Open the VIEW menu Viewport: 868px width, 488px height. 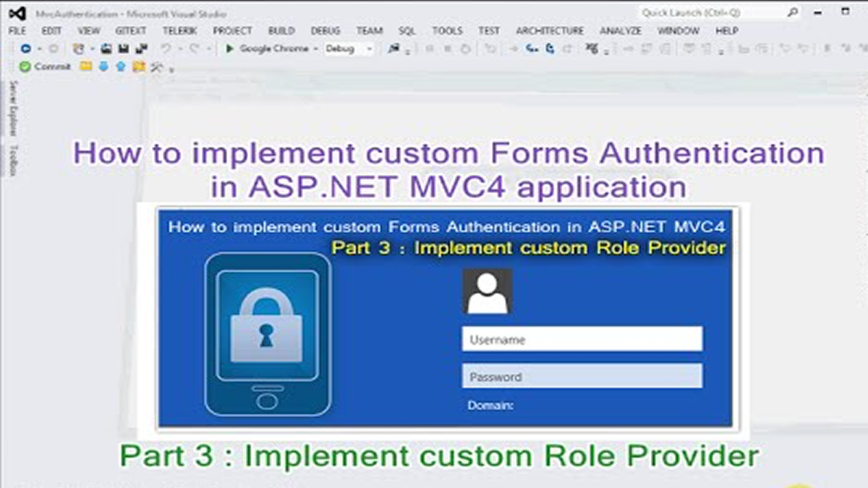(x=89, y=31)
